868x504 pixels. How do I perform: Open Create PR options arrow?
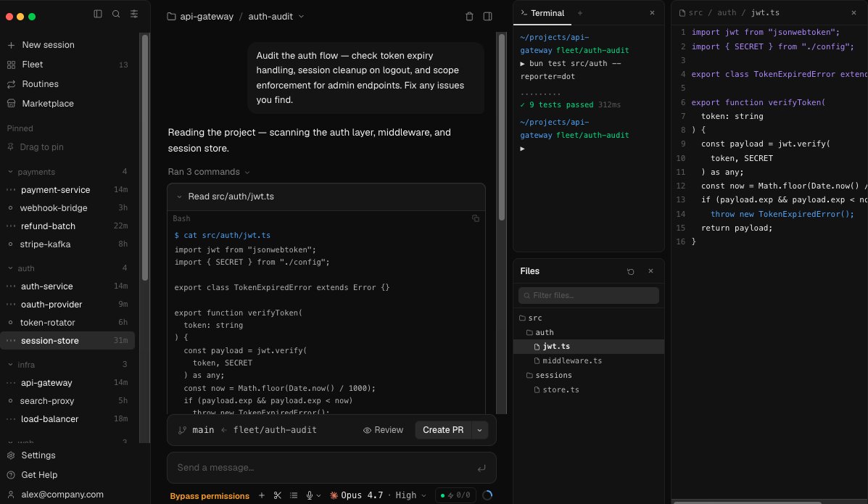pos(479,430)
